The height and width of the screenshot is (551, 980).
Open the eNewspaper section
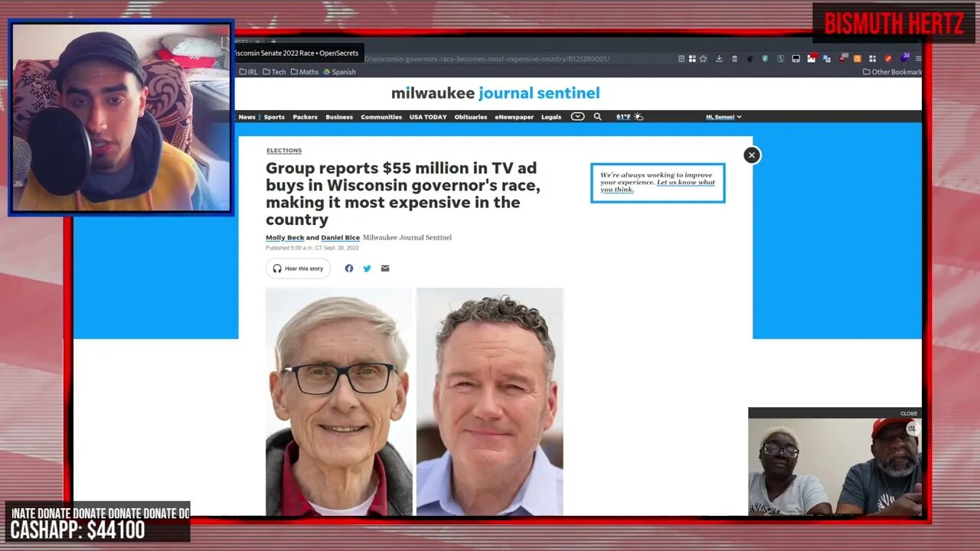(514, 117)
